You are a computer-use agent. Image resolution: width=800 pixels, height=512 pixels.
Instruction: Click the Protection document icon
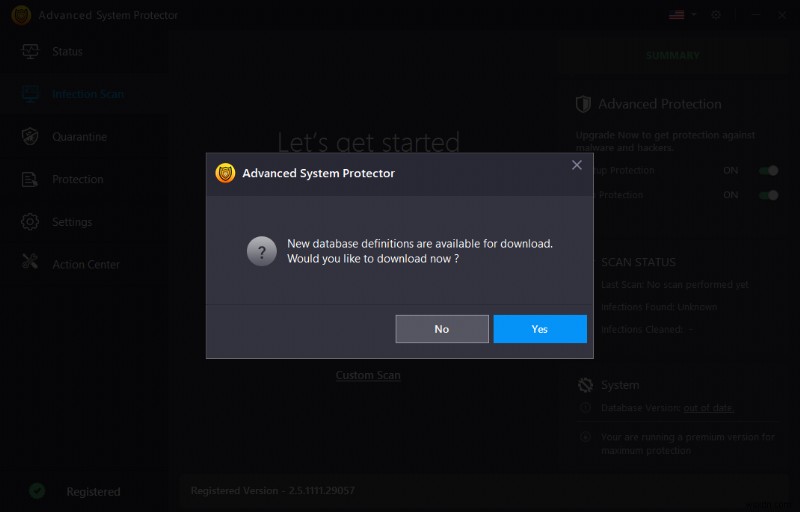click(x=30, y=180)
